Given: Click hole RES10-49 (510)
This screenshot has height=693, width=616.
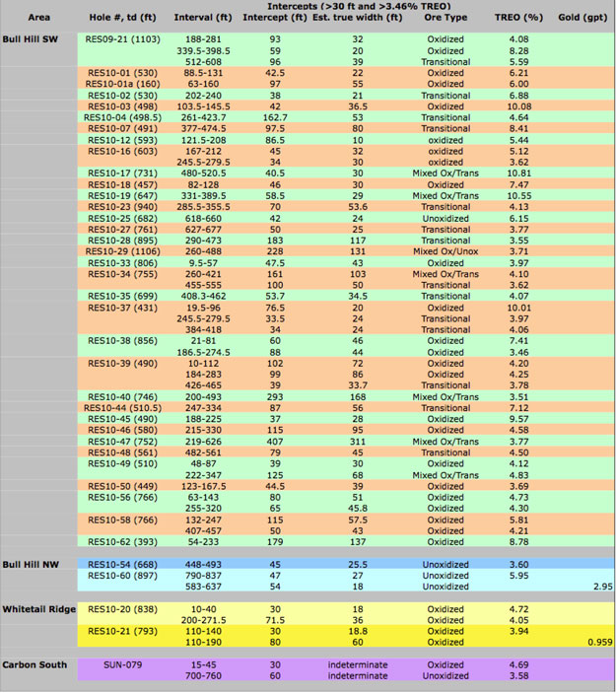Looking at the screenshot, I should coord(122,464).
